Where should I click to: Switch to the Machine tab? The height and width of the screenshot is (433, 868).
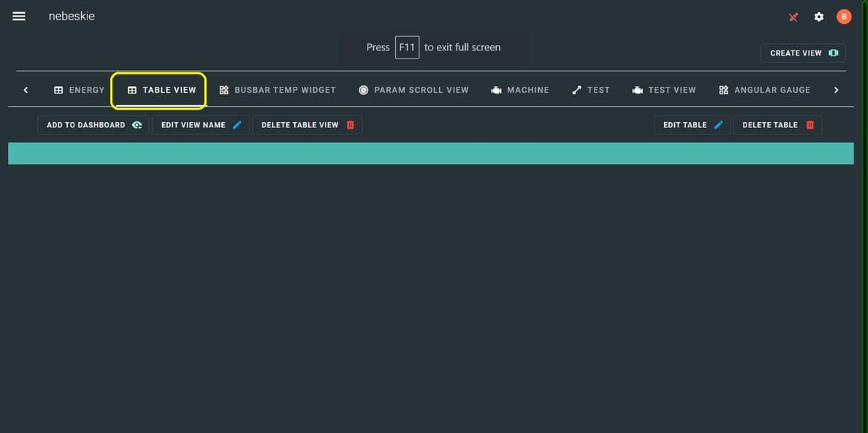[520, 90]
